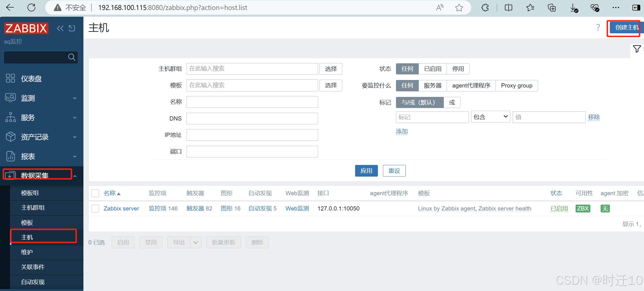Image resolution: width=644 pixels, height=291 pixels.
Task: Open 维护 maintenance submenu item
Action: coord(47,252)
